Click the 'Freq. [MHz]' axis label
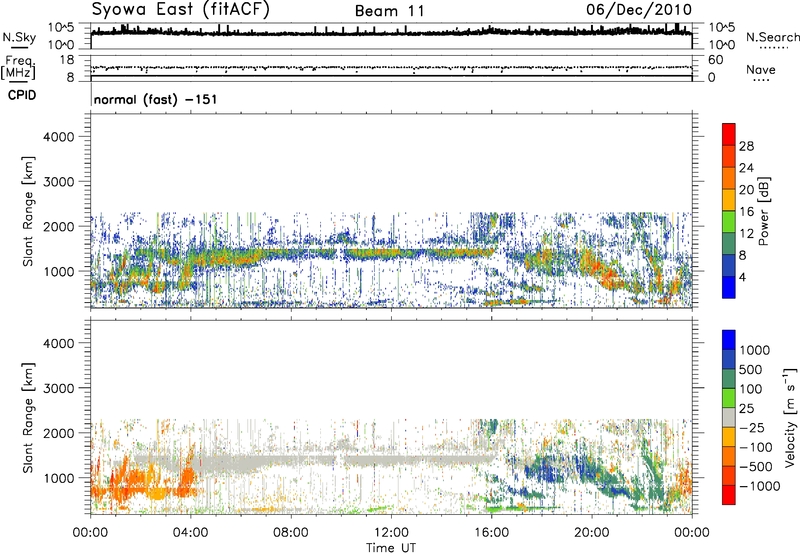Screen dimensions: 800x554 click(x=19, y=68)
